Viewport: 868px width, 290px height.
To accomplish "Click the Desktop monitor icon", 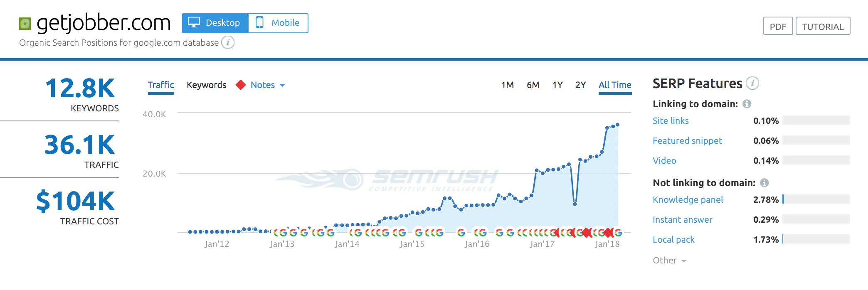I will [x=194, y=22].
